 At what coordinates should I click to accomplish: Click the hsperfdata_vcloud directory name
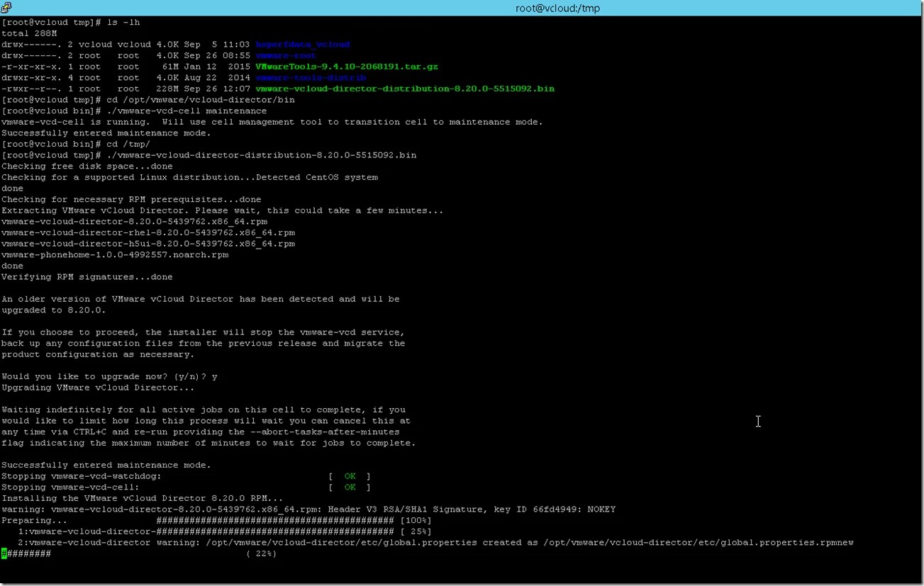303,45
